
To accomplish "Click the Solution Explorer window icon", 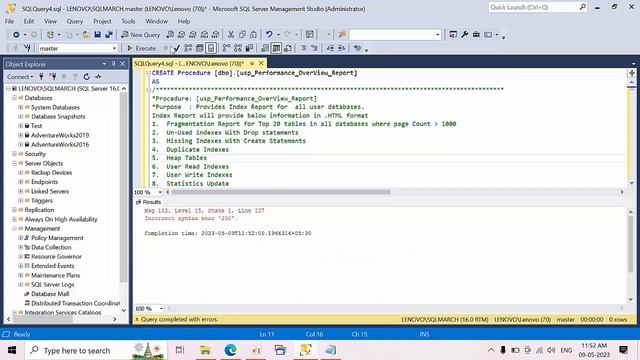I will [x=453, y=35].
